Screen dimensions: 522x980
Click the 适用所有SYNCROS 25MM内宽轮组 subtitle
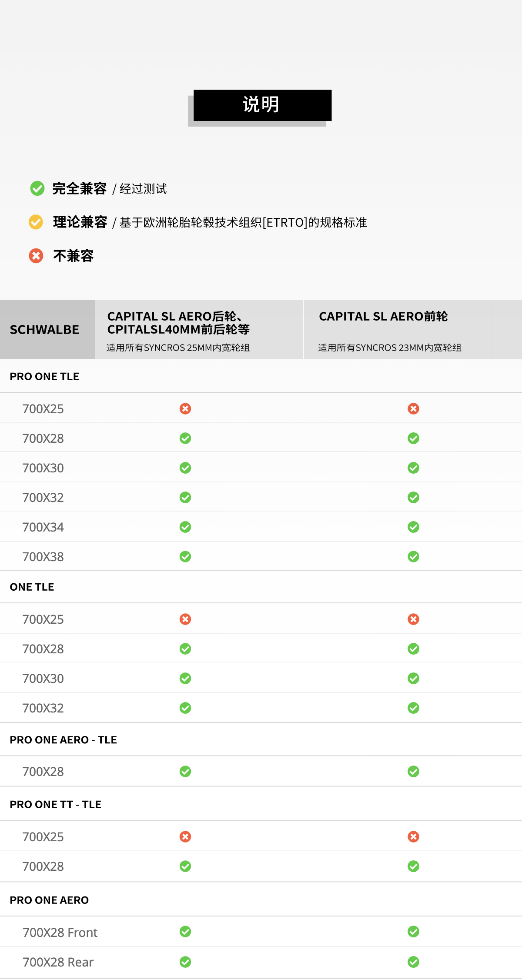[178, 348]
